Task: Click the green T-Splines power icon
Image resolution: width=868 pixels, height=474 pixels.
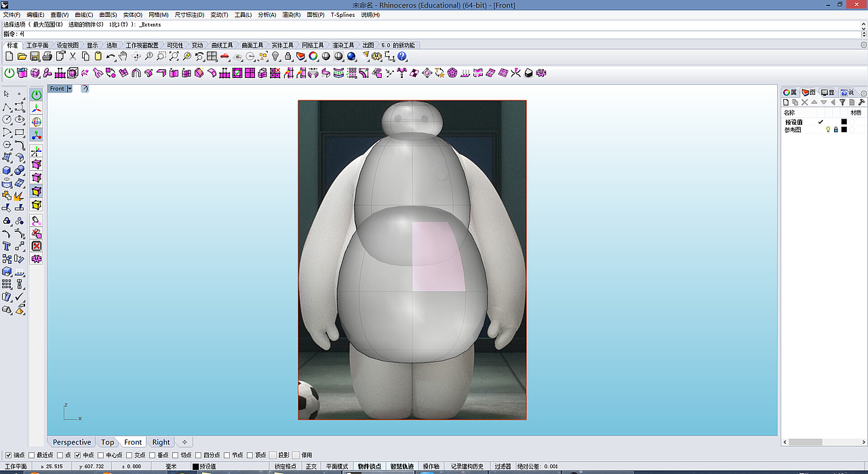Action: click(x=9, y=73)
